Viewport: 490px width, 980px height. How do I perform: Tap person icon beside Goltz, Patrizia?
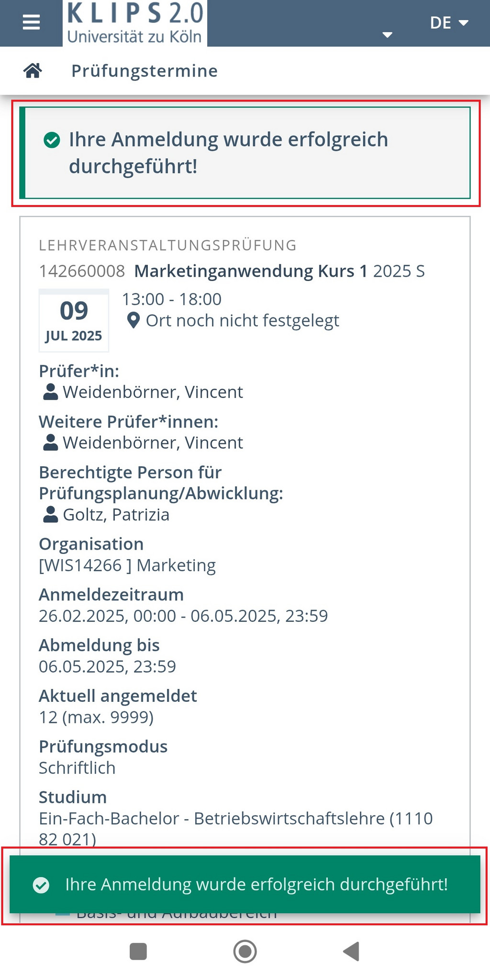coord(50,515)
